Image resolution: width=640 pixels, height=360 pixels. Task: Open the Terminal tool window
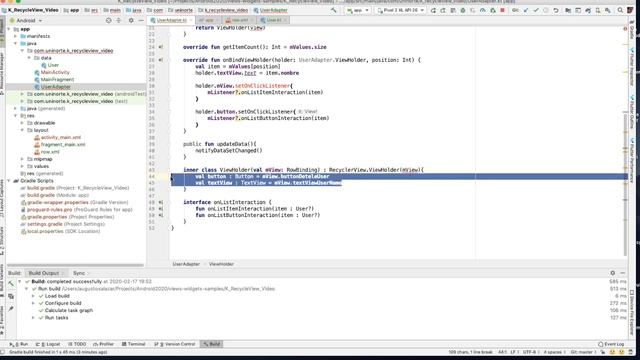coord(133,344)
